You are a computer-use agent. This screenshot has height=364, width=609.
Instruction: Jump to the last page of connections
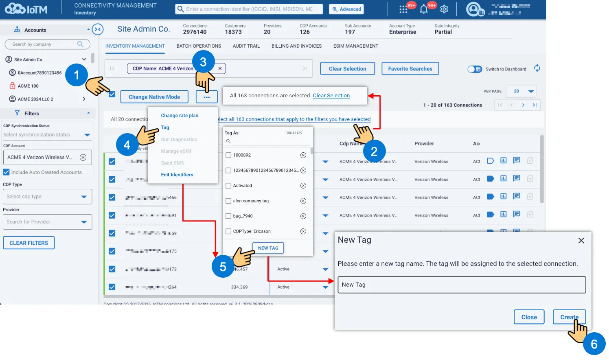point(535,105)
